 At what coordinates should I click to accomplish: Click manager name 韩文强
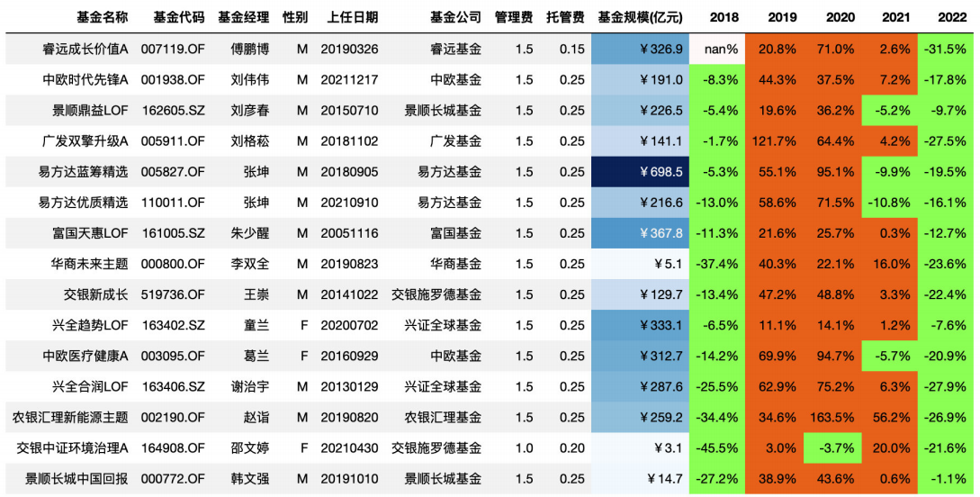pyautogui.click(x=250, y=479)
